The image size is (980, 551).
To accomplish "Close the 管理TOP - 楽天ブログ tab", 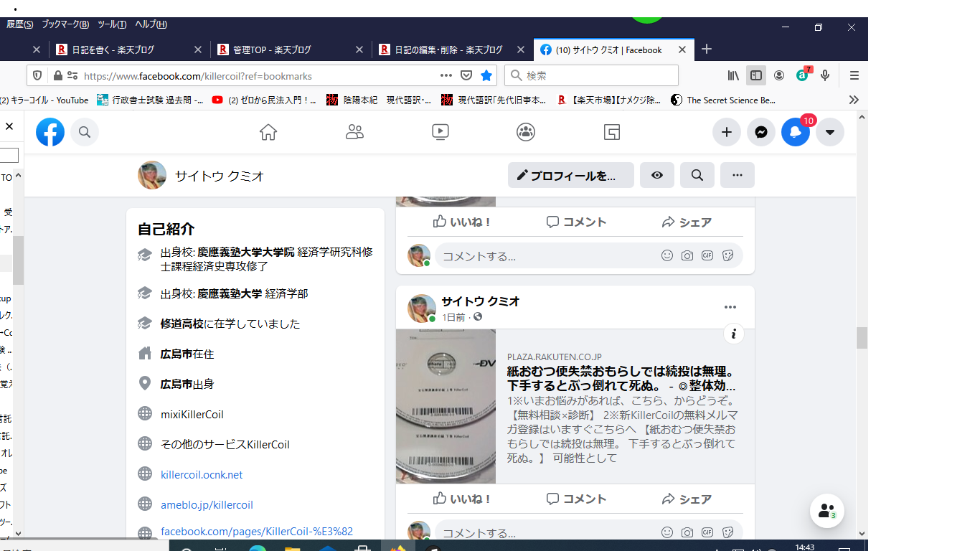I will pos(360,50).
